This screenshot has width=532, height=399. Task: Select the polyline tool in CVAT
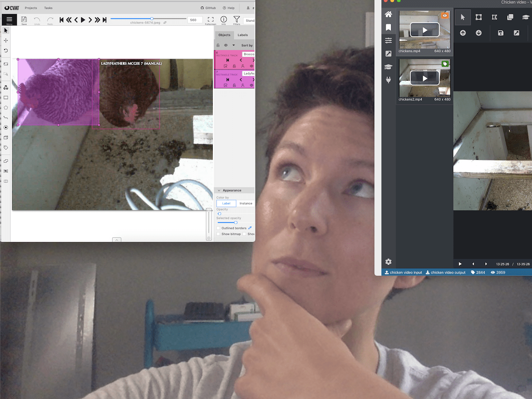[6, 118]
